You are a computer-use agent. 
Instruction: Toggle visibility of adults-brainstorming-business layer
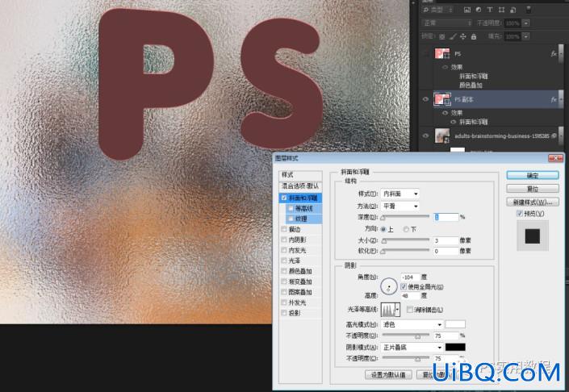pyautogui.click(x=425, y=136)
